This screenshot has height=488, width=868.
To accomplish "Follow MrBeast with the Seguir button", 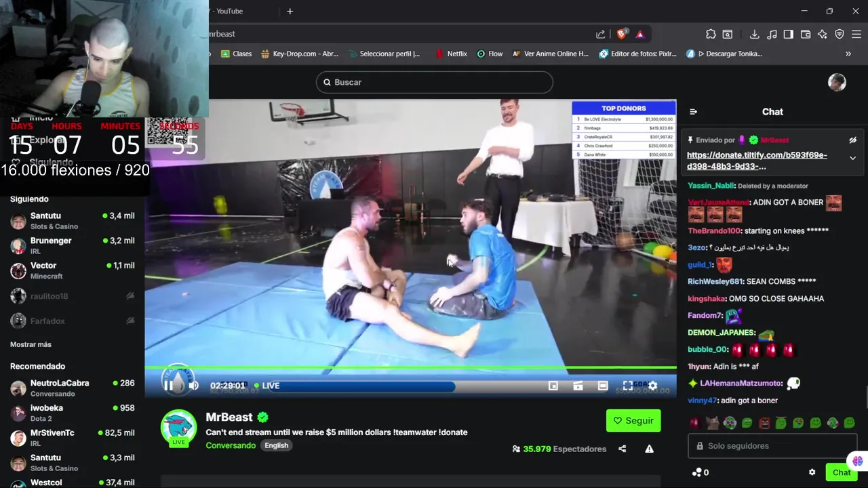I will pos(633,420).
